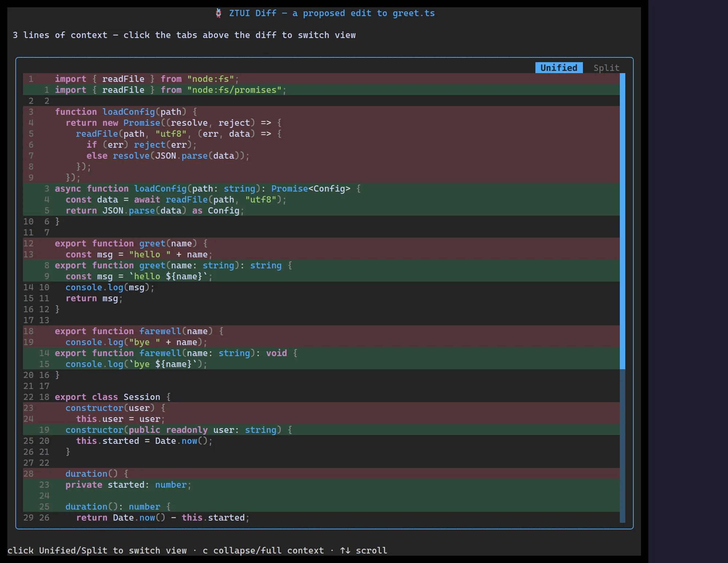Click added line 'constructor(public readonly user: string) {'
This screenshot has height=563, width=728.
pos(321,430)
